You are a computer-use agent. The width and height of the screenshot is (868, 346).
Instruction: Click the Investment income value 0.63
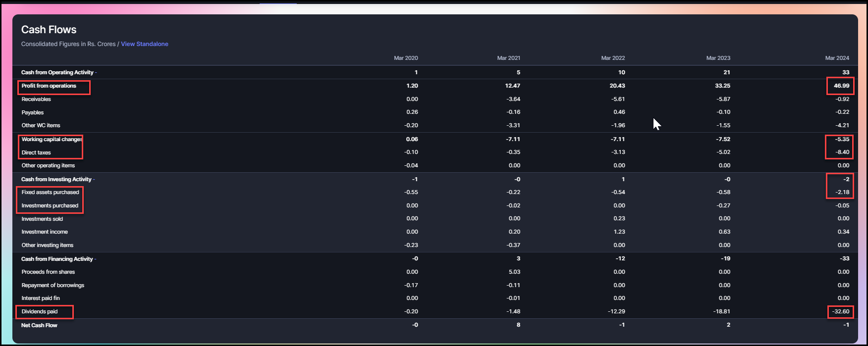(x=724, y=232)
